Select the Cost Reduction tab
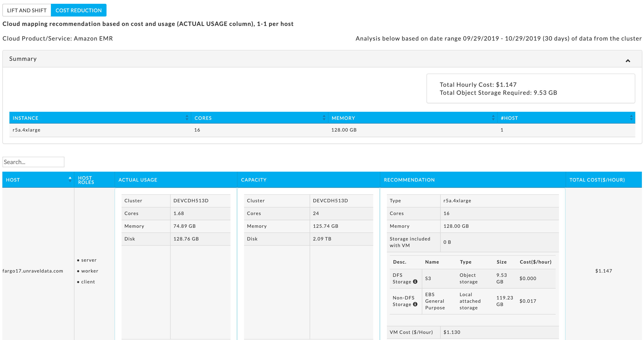The image size is (644, 340). click(x=78, y=10)
